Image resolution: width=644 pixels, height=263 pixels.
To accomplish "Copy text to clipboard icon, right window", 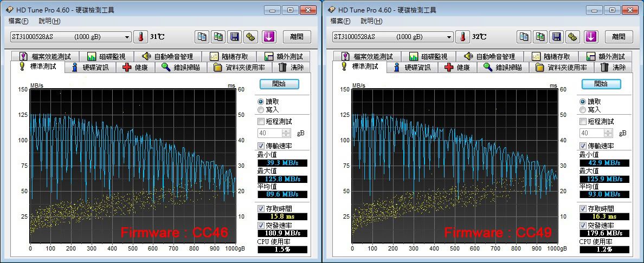I will point(524,36).
